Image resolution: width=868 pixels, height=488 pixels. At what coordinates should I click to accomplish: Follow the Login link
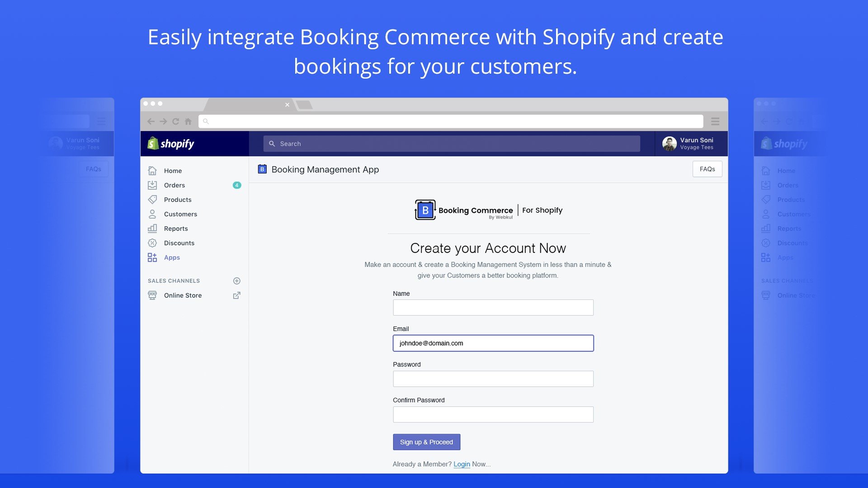coord(462,464)
